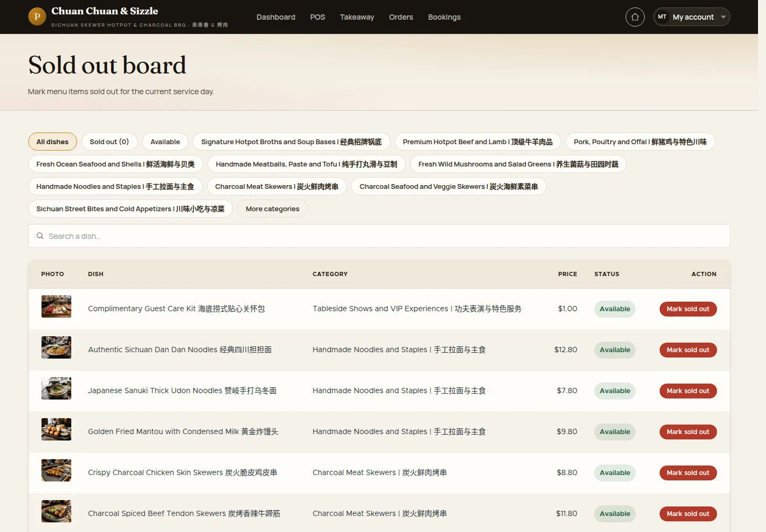Open the Chicken Skin Skewers photo thumbnail
This screenshot has height=532, width=766.
pos(56,470)
